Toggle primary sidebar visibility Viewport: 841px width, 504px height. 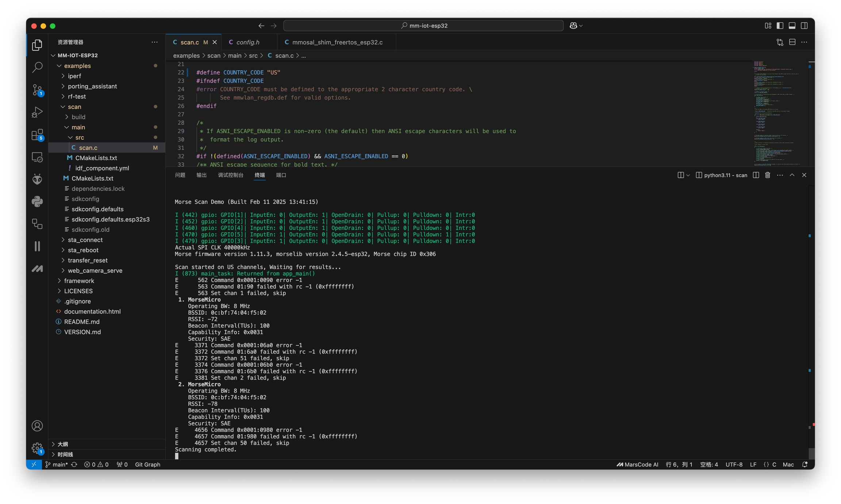(780, 26)
